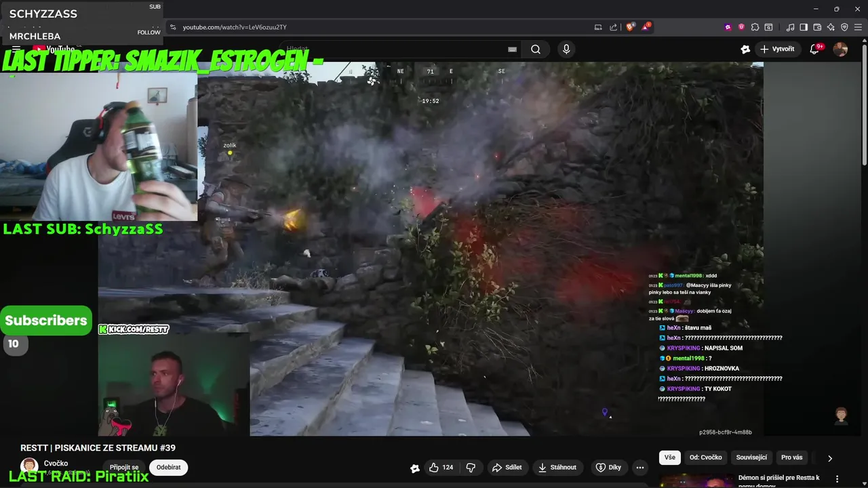Click the address bar URL youtube.com/watch
Viewport: 868px width, 488px height.
point(235,27)
